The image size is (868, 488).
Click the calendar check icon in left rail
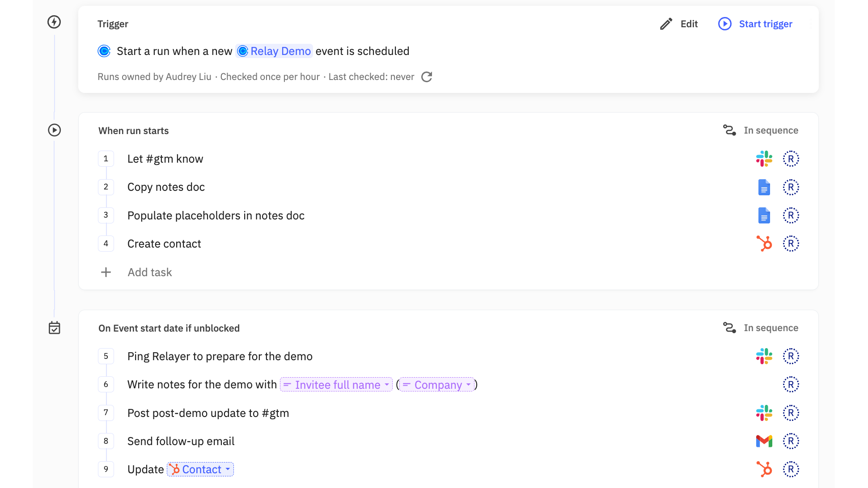54,328
